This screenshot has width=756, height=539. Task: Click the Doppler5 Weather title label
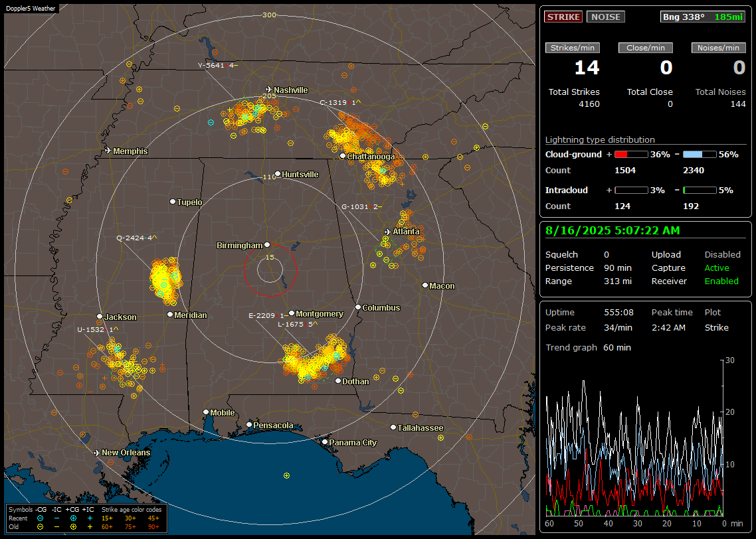(31, 8)
